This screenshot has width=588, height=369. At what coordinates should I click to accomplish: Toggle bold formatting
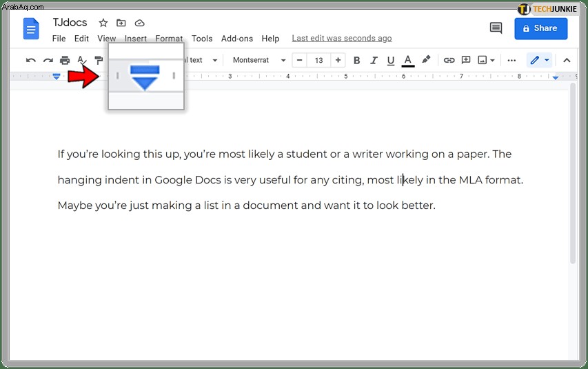pyautogui.click(x=356, y=60)
